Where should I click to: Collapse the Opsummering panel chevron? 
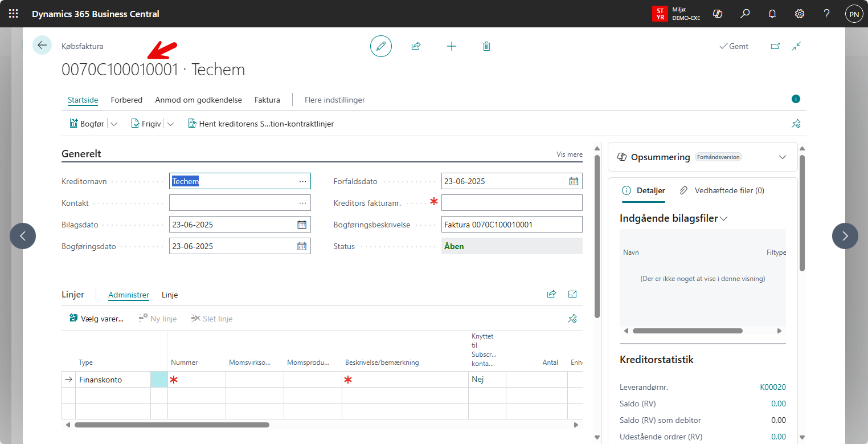[x=783, y=157]
